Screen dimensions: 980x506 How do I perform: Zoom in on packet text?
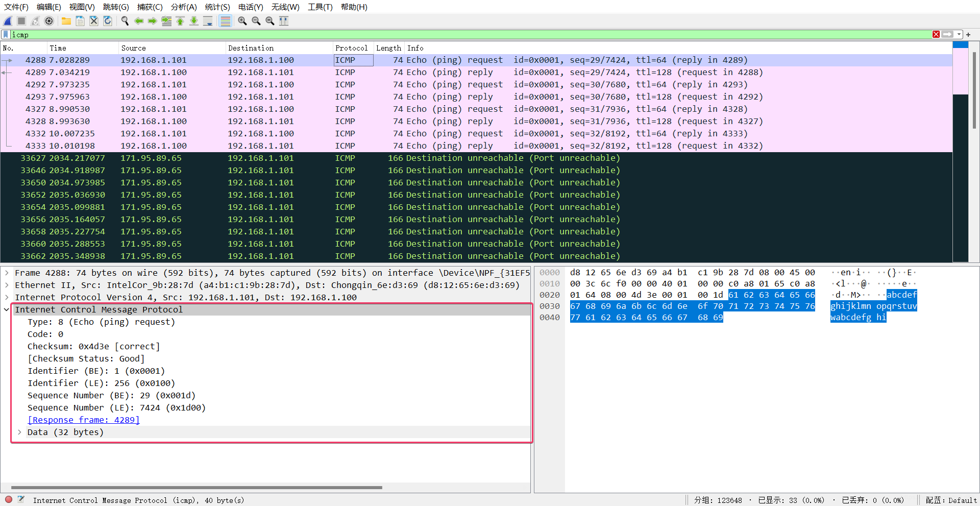[242, 21]
